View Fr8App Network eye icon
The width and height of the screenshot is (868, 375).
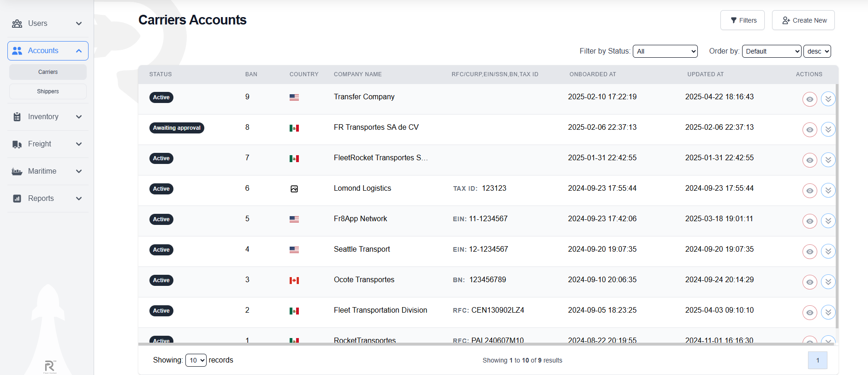[x=810, y=221]
